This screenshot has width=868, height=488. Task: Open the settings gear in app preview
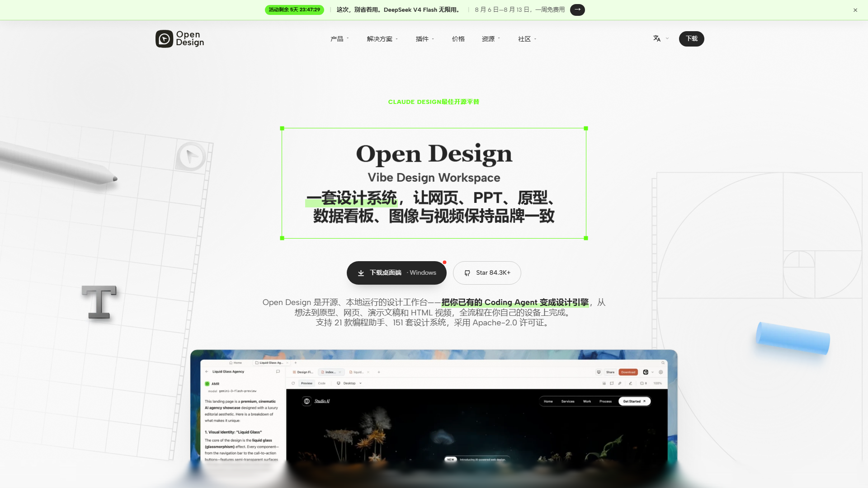661,372
